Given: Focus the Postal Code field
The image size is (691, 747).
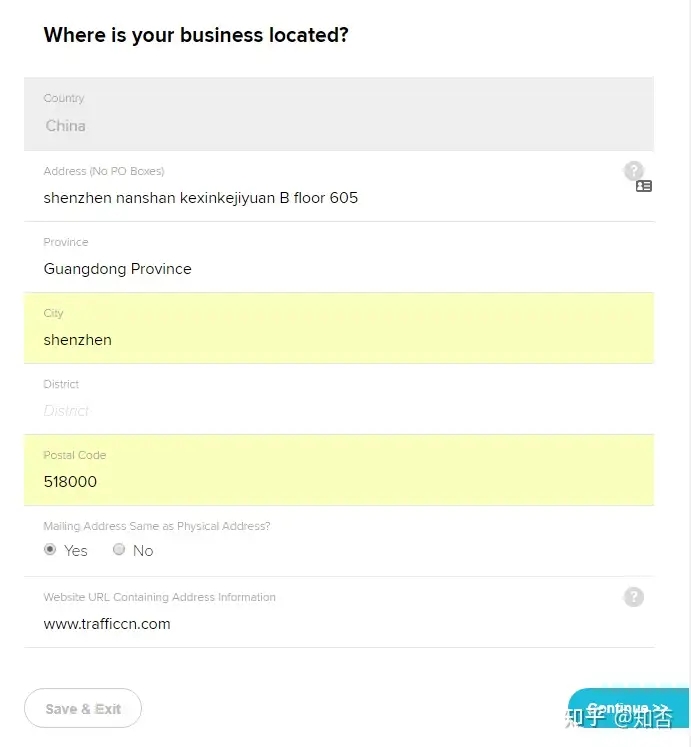Looking at the screenshot, I should (x=300, y=482).
